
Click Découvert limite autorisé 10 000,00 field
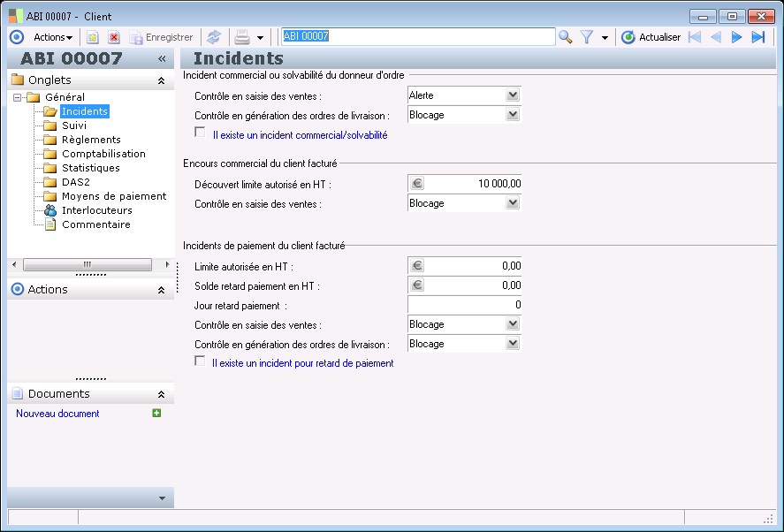[x=464, y=184]
